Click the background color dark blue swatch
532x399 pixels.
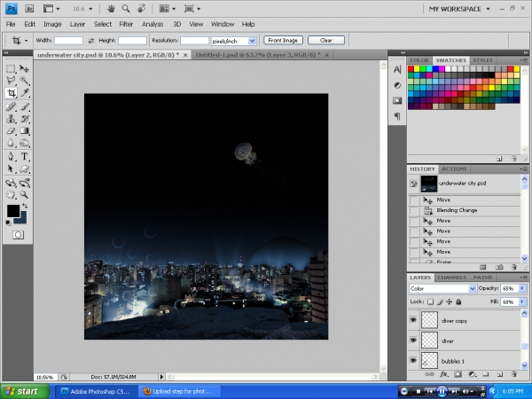tap(22, 219)
